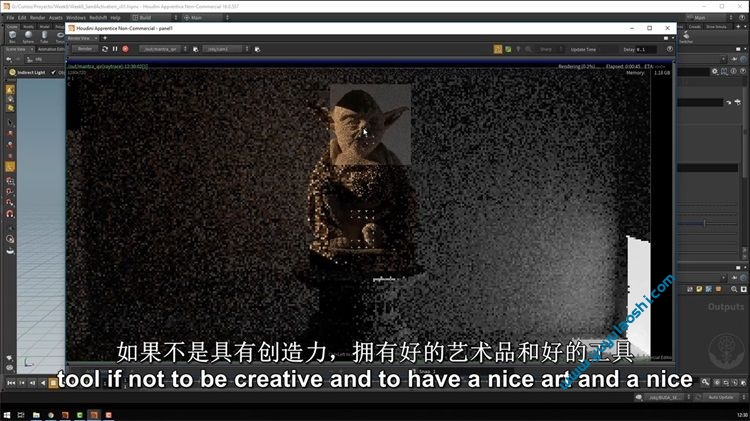Toggle the green render region icon
The height and width of the screenshot is (421, 750).
[508, 49]
